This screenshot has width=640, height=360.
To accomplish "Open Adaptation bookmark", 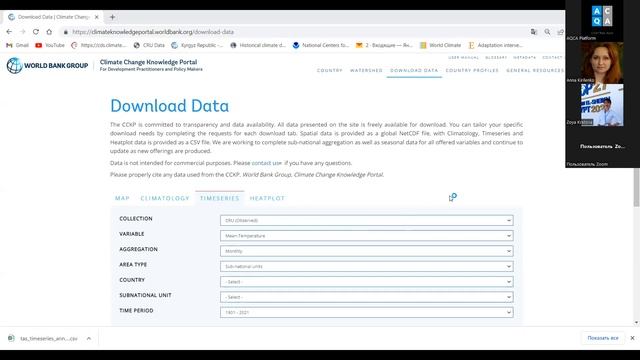I will coord(496,45).
